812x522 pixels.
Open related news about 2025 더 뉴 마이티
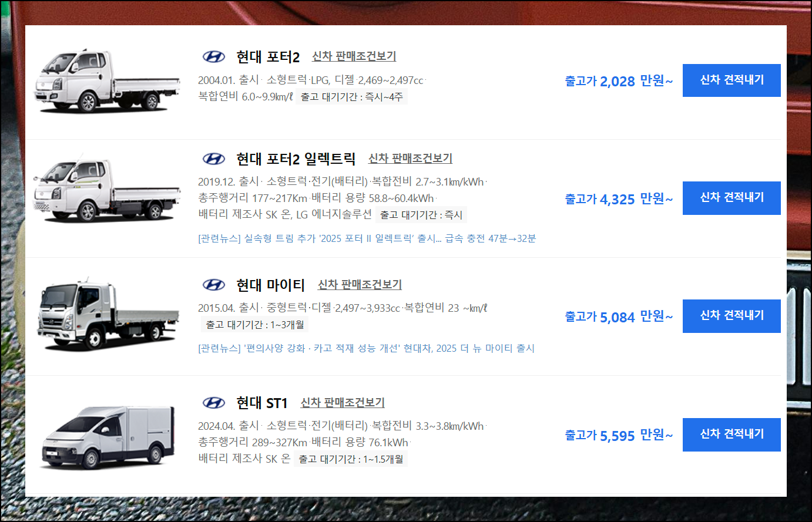pos(367,348)
